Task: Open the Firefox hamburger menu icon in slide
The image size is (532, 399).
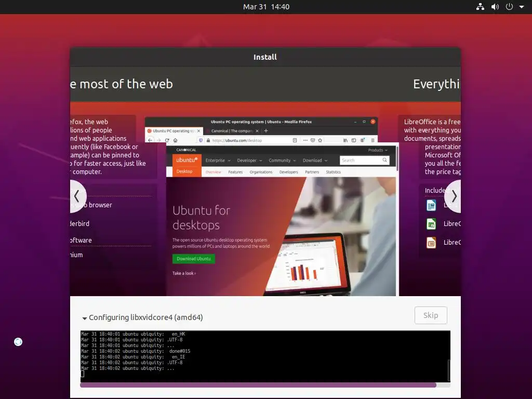Action: [373, 140]
